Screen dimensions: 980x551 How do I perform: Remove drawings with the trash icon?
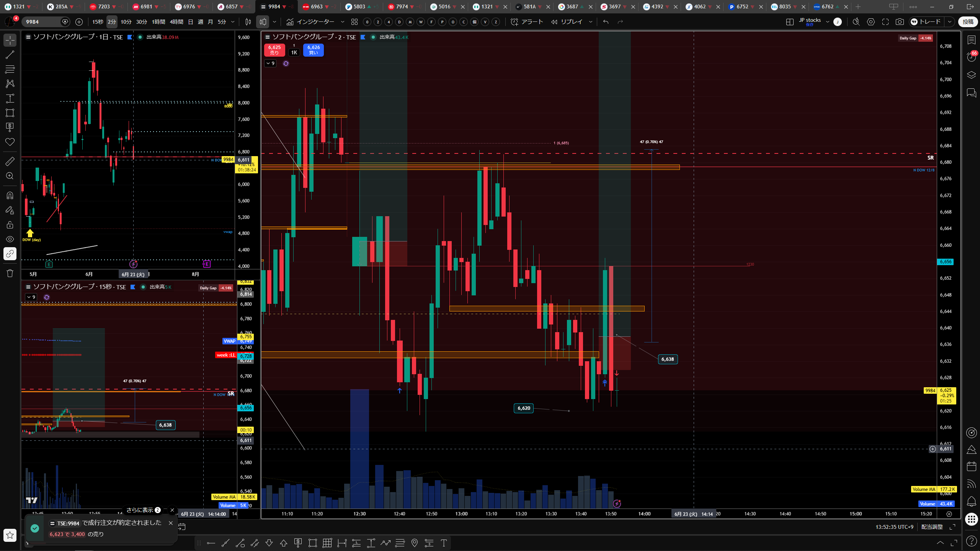tap(10, 273)
